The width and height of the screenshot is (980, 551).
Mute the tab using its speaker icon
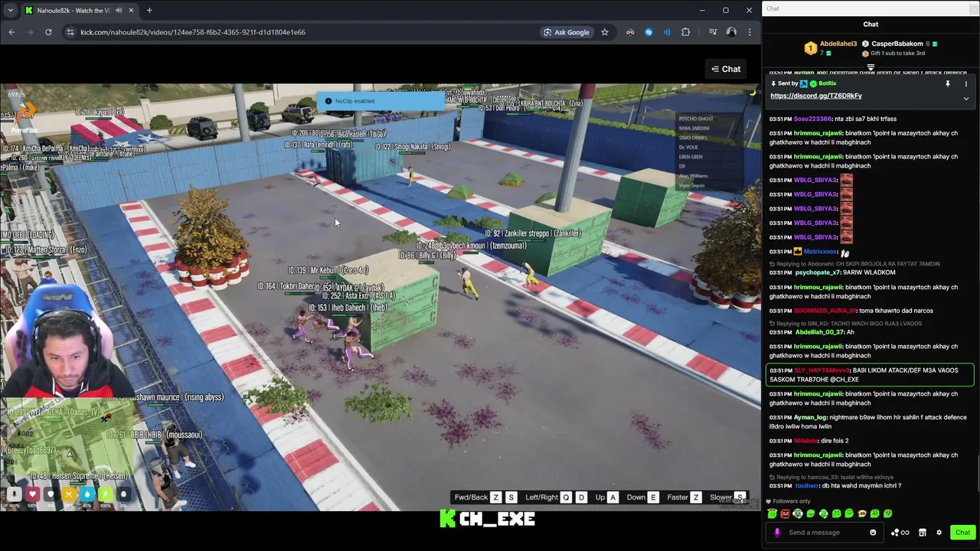click(x=119, y=10)
